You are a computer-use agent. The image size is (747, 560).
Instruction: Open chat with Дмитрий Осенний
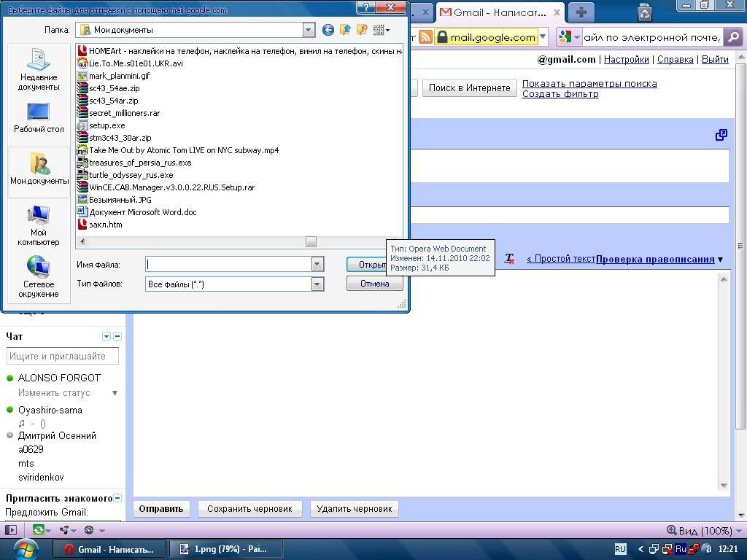point(57,435)
